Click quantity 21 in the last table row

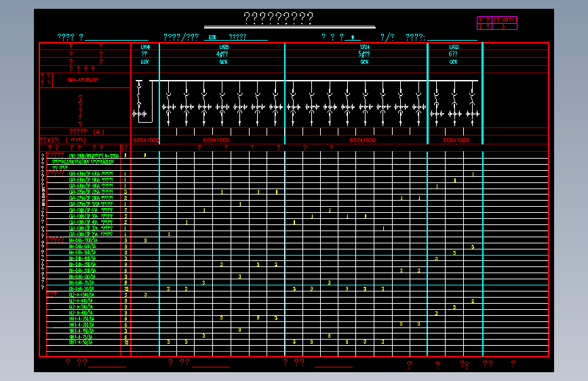pos(126,342)
